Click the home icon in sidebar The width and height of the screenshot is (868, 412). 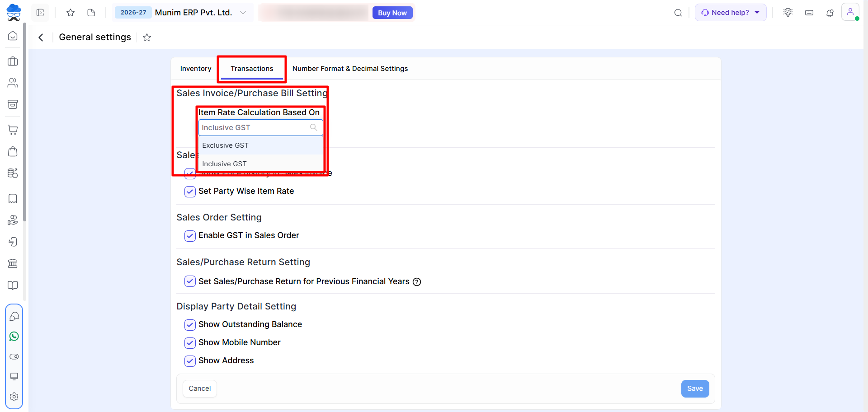(x=13, y=36)
